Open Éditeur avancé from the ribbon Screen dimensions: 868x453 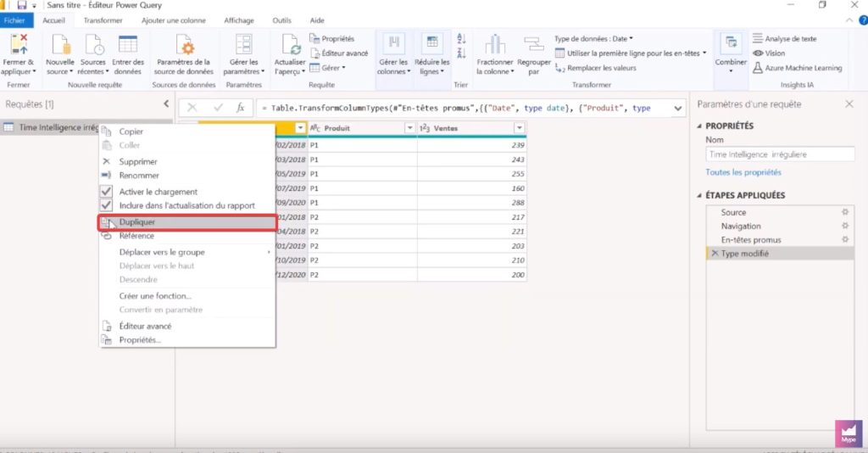click(x=339, y=53)
